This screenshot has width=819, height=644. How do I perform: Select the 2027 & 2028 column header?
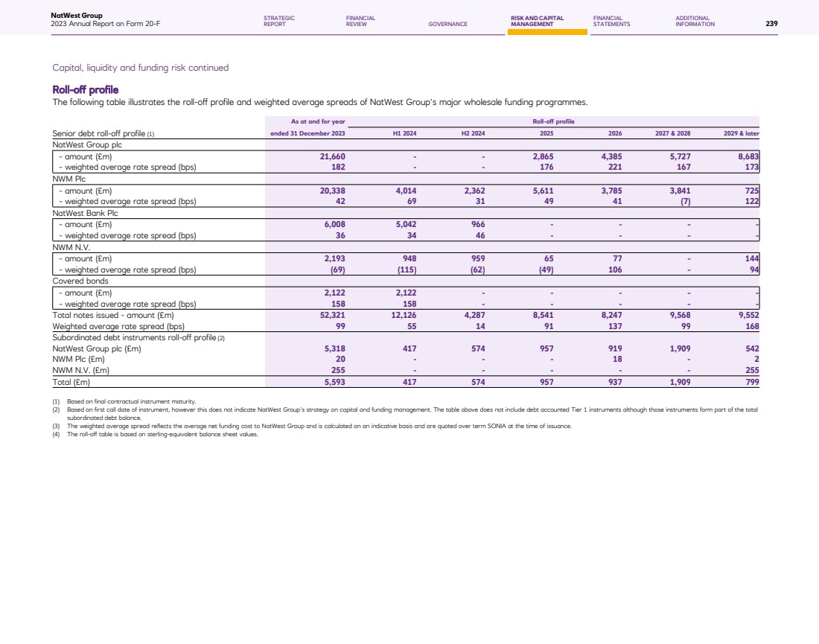[673, 133]
